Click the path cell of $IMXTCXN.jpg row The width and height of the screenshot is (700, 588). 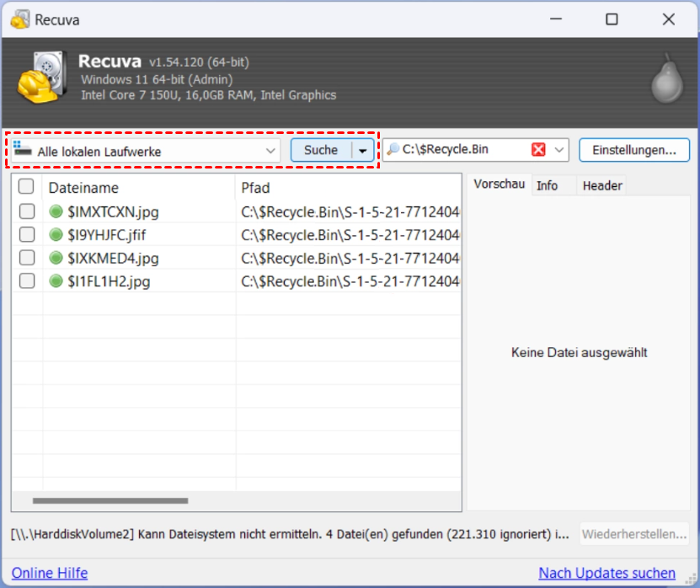tap(350, 211)
